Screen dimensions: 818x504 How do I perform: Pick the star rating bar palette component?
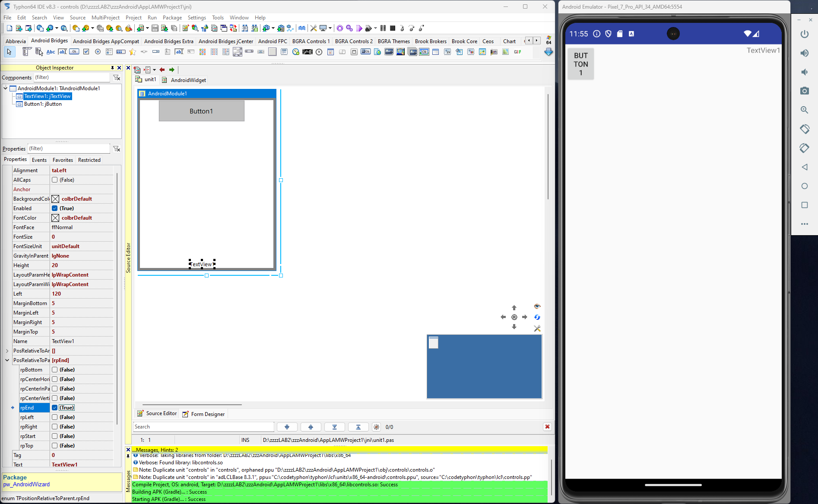click(133, 52)
